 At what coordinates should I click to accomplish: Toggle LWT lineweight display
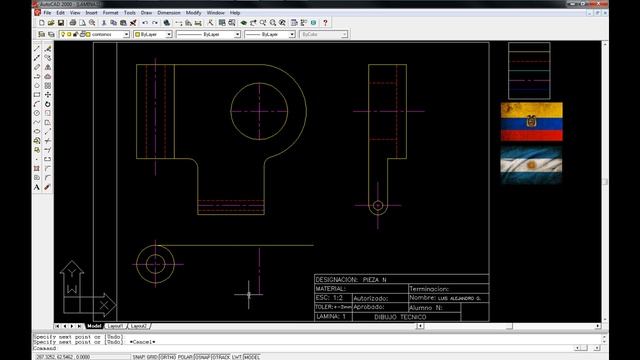pyautogui.click(x=237, y=357)
